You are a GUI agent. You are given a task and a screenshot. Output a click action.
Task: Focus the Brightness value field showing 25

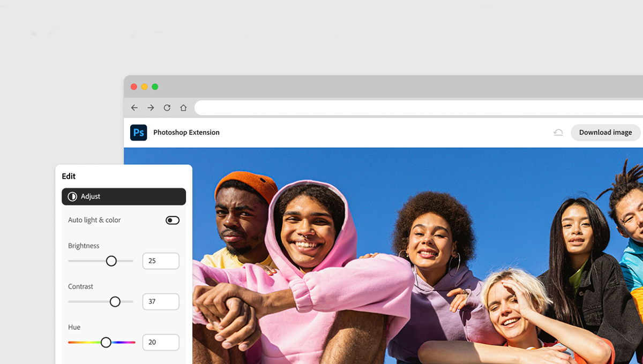[x=161, y=261]
